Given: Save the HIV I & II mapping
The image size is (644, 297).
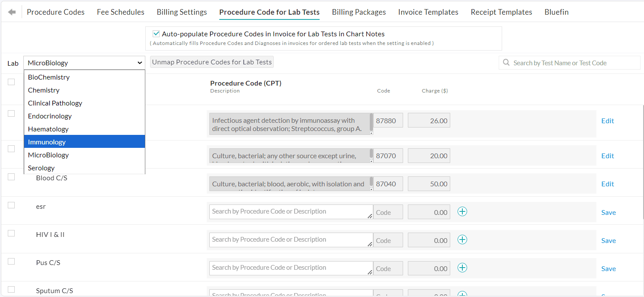Looking at the screenshot, I should (608, 241).
